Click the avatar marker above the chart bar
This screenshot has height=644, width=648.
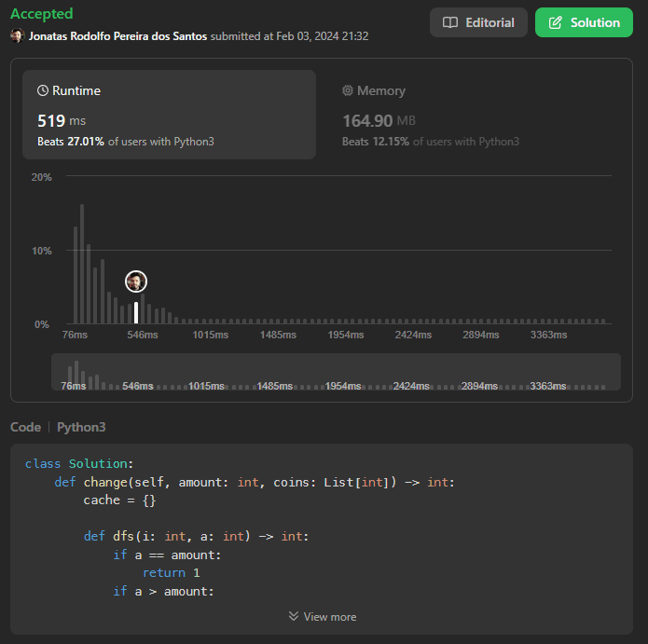(136, 281)
